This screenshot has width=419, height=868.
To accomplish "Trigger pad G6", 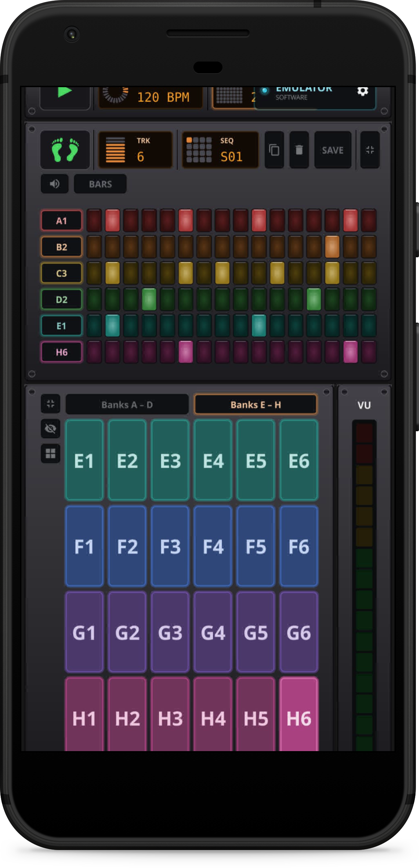I will pos(298,632).
